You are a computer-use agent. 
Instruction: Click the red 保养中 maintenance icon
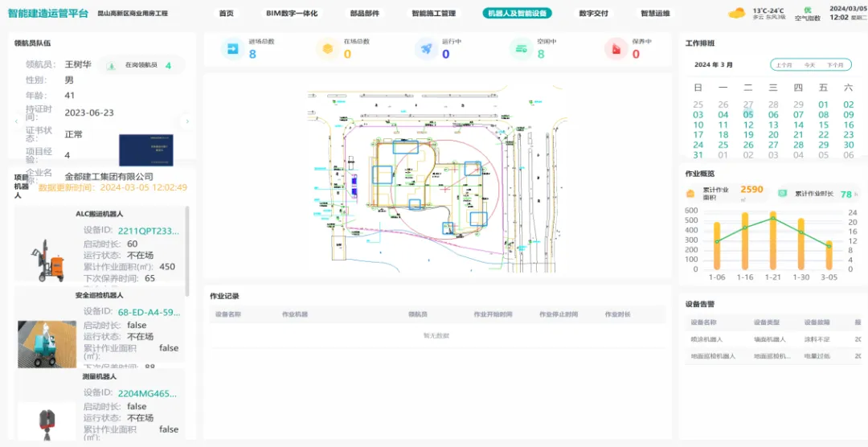point(616,49)
